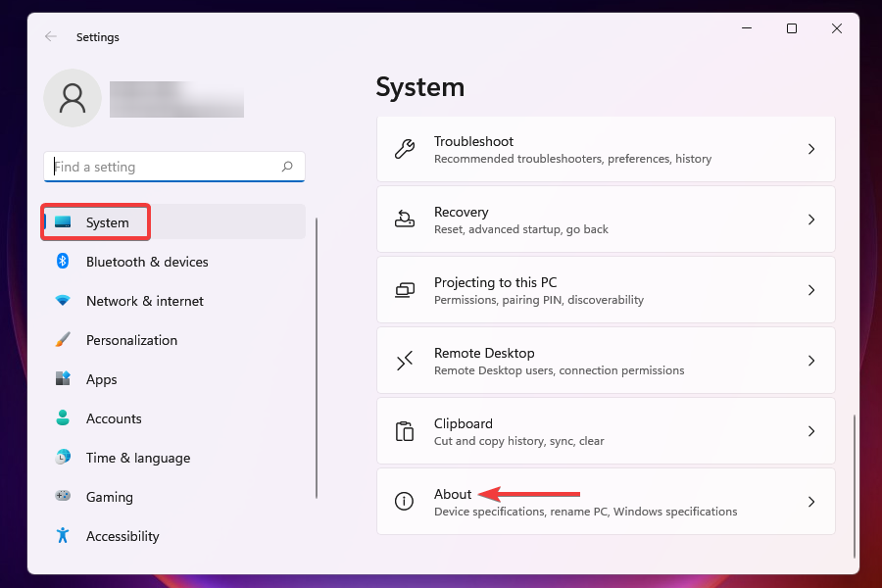The height and width of the screenshot is (588, 882).
Task: Click the Bluetooth icon in the sidebar
Action: click(63, 262)
